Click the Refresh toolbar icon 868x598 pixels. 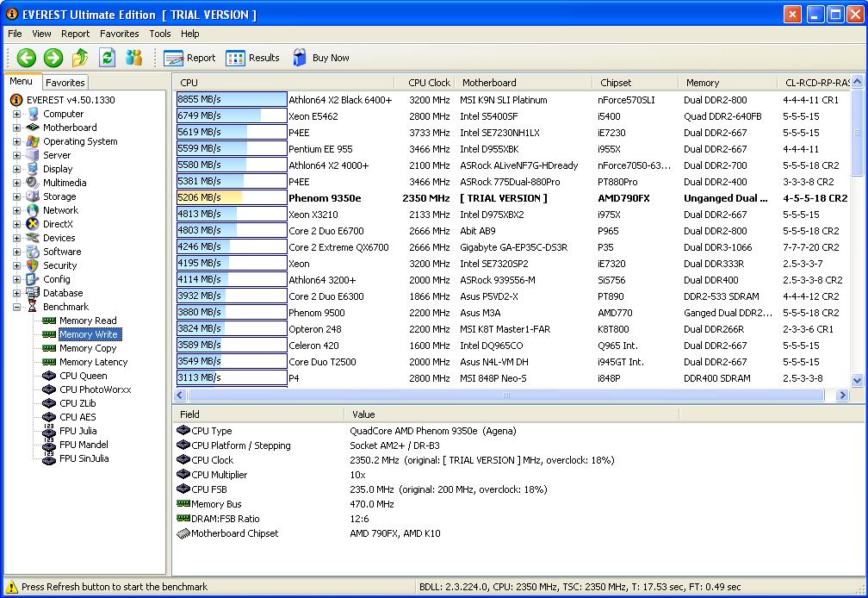[107, 58]
